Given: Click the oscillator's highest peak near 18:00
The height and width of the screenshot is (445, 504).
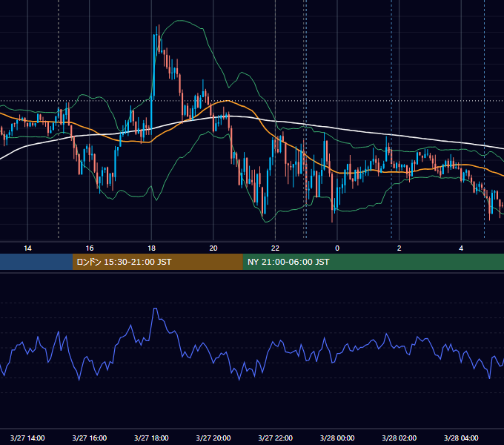Looking at the screenshot, I should pos(155,309).
